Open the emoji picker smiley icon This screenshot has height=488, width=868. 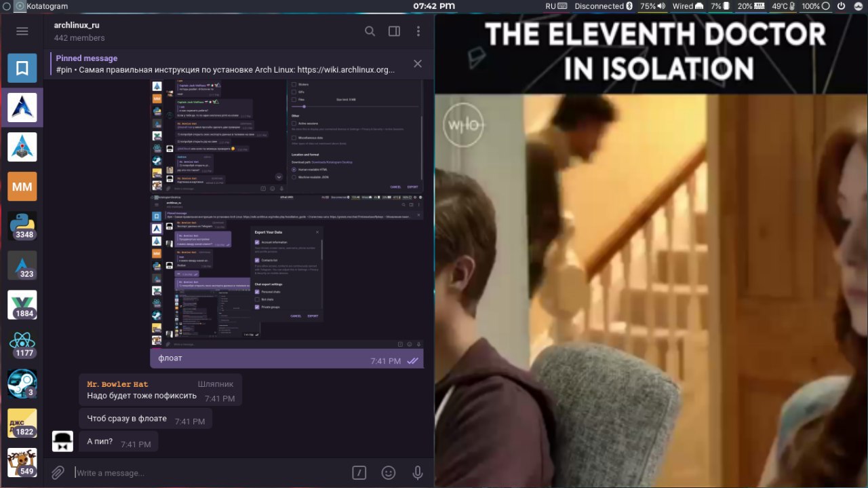coord(389,472)
